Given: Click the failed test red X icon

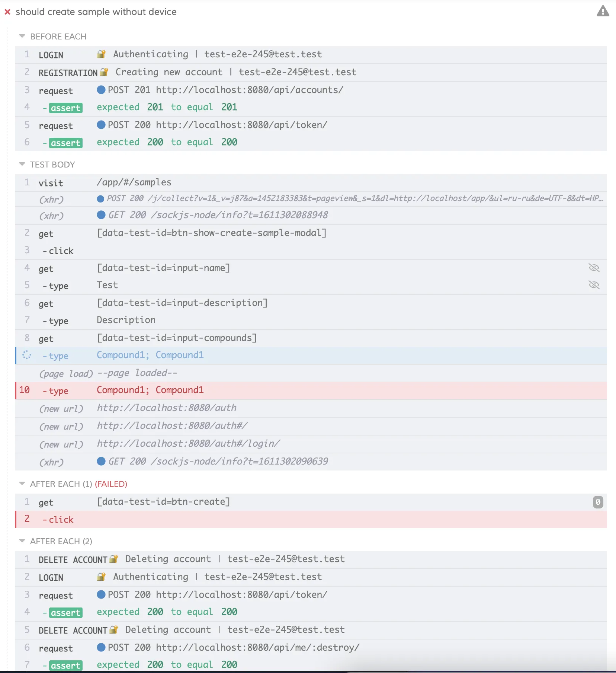Looking at the screenshot, I should 7,12.
